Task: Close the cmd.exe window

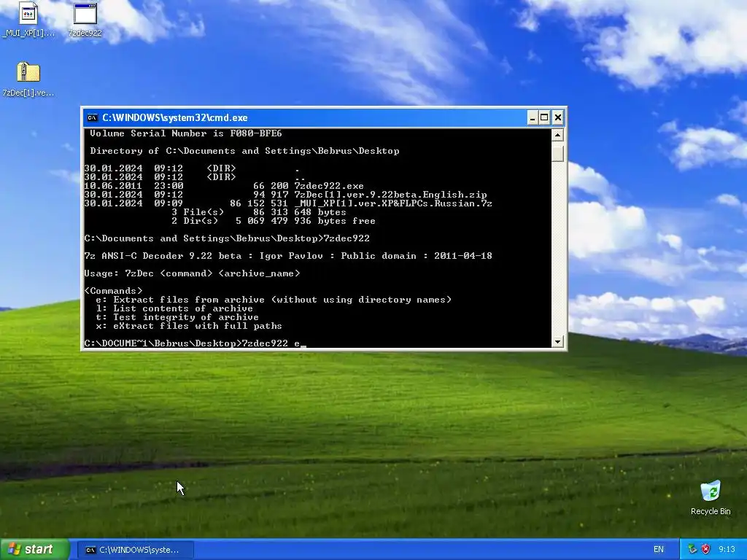Action: tap(558, 117)
